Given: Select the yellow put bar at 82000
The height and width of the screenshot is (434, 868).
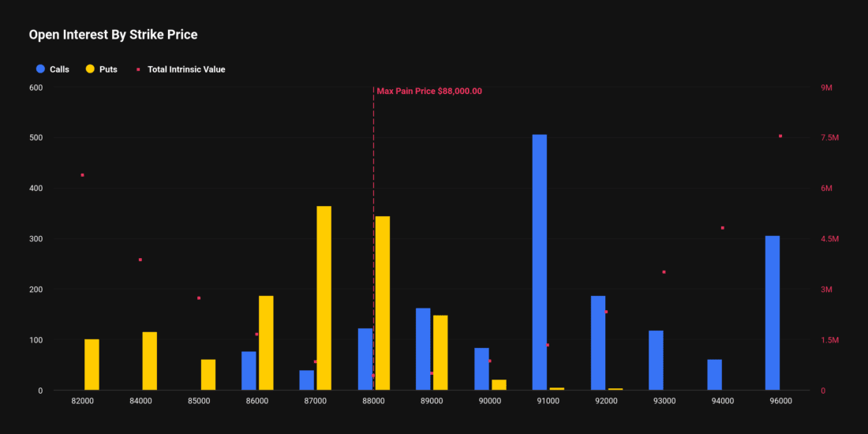Looking at the screenshot, I should pyautogui.click(x=92, y=365).
